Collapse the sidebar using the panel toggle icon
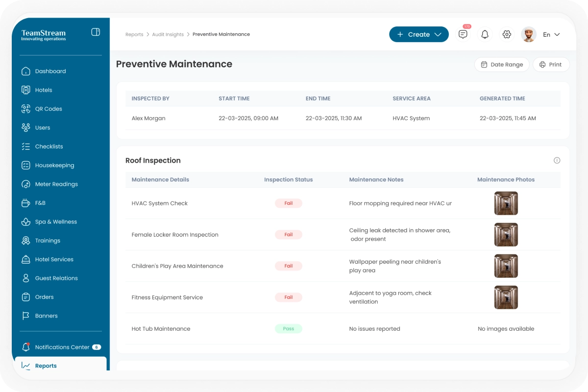 tap(96, 32)
